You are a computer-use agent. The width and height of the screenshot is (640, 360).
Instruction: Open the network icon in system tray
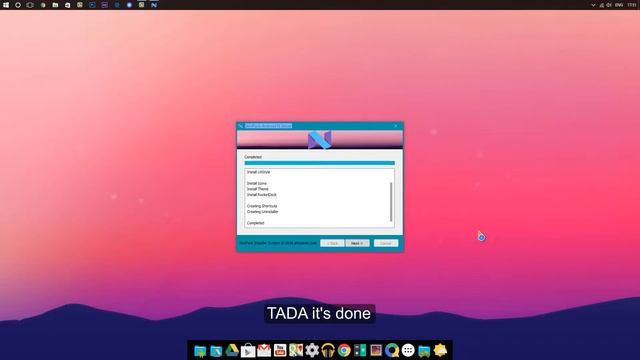[602, 5]
